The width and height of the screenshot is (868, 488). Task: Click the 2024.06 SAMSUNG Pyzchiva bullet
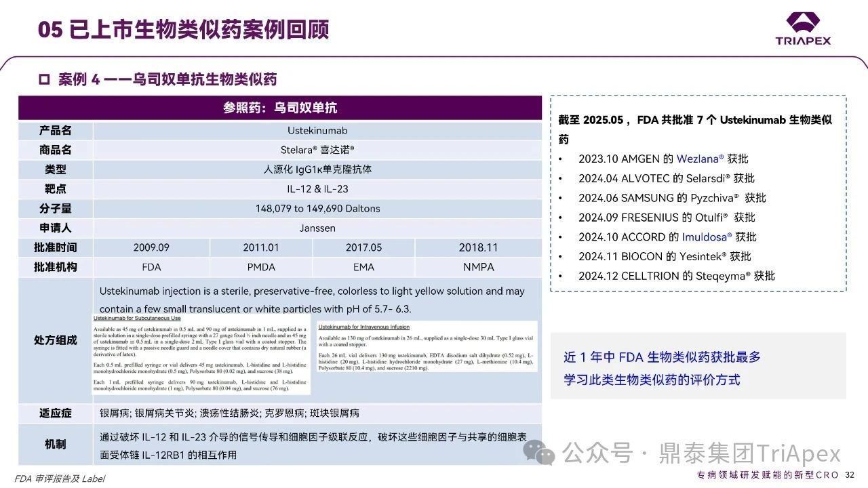pos(672,198)
